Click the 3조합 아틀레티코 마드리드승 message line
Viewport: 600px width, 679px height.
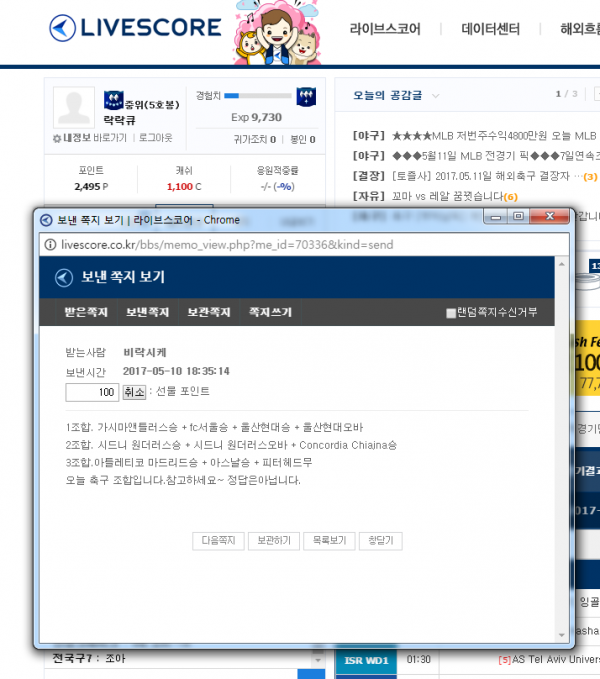click(189, 462)
